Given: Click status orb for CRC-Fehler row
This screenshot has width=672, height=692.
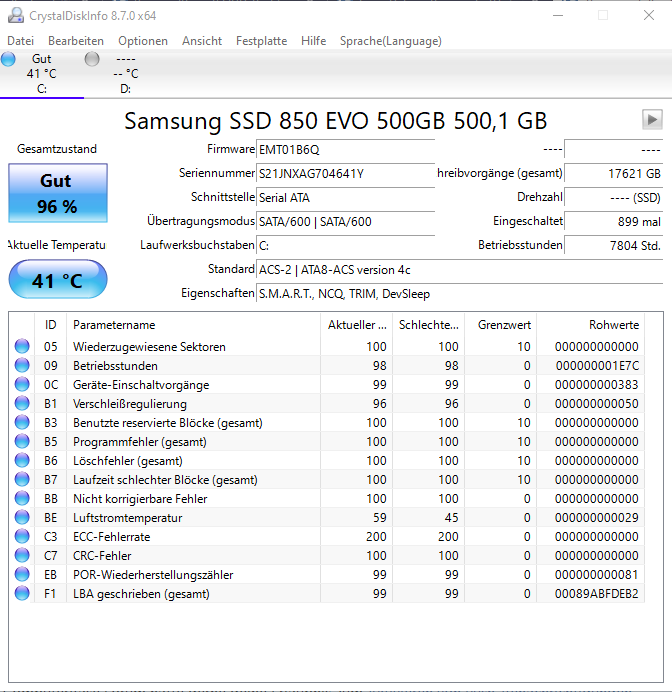Looking at the screenshot, I should pyautogui.click(x=22, y=555).
